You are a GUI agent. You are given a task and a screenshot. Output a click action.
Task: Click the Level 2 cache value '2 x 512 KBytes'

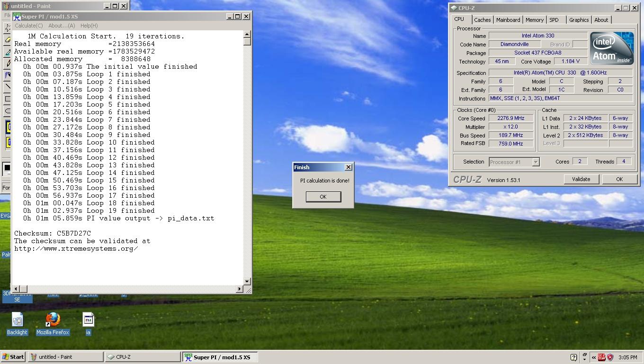pyautogui.click(x=585, y=135)
